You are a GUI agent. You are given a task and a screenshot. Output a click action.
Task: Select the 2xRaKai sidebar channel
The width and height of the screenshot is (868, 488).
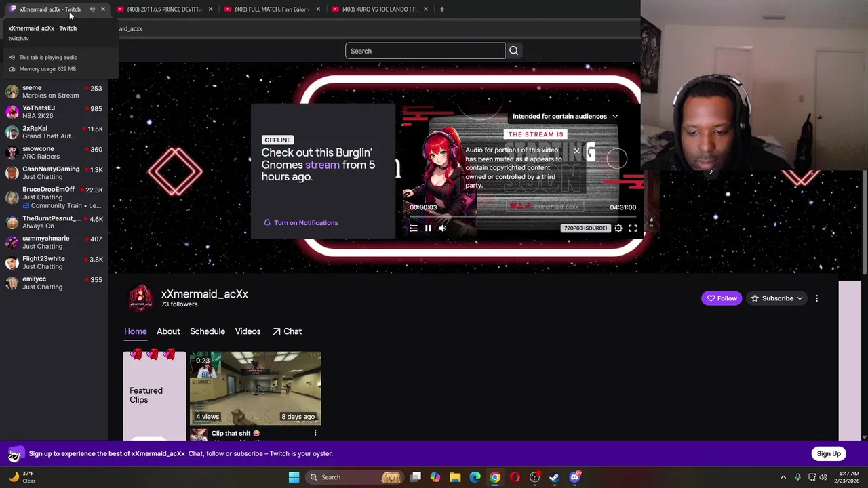point(54,132)
